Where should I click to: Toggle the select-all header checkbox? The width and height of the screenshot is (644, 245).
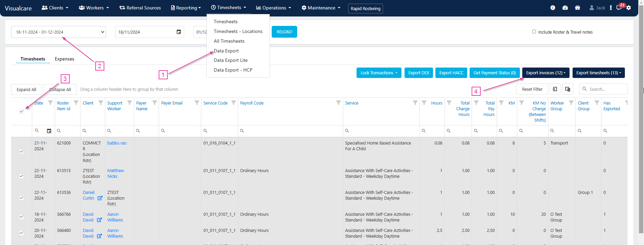click(x=21, y=112)
